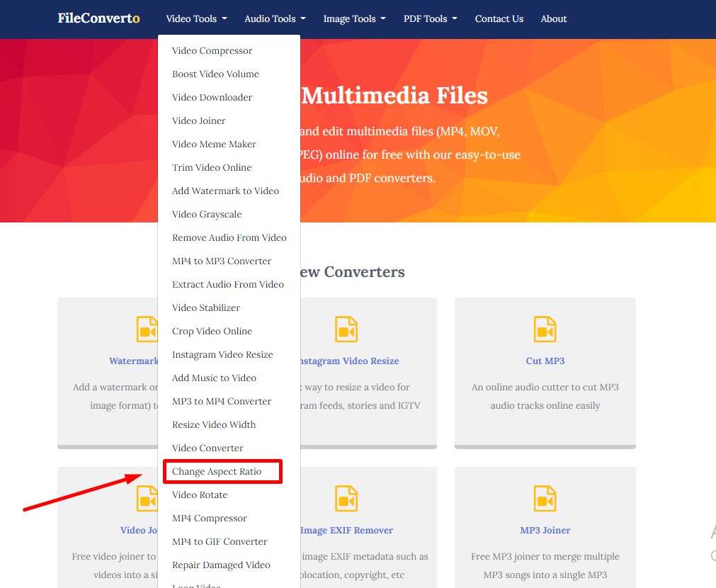Open the PDF Tools dropdown menu
716x588 pixels.
point(430,19)
